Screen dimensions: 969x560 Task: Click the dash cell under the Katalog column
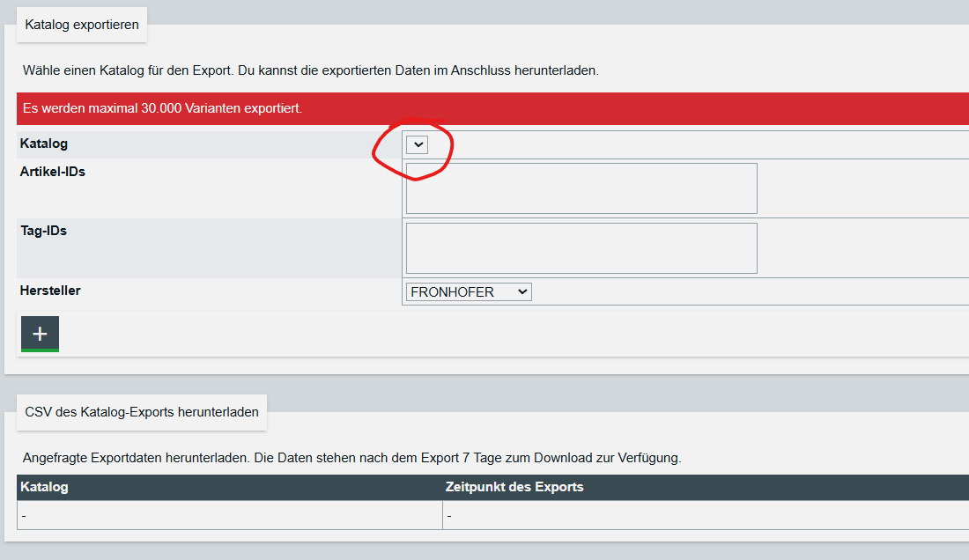tap(229, 515)
